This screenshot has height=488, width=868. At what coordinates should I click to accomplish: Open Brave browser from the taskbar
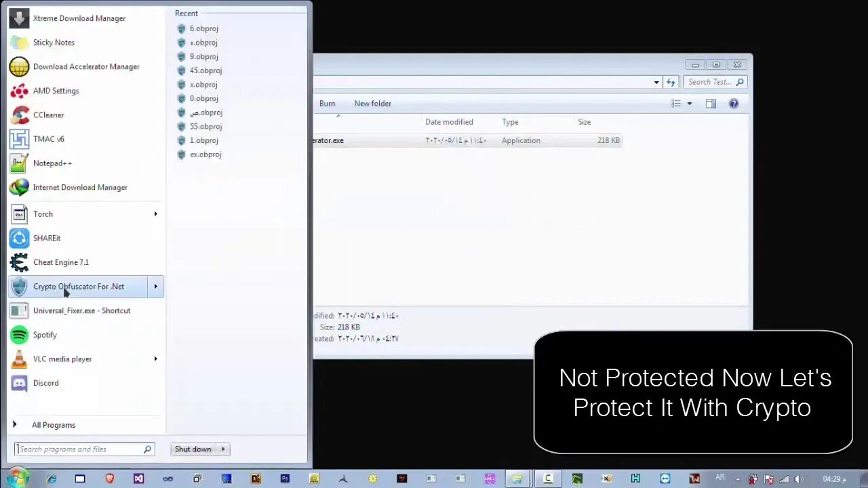click(x=110, y=479)
